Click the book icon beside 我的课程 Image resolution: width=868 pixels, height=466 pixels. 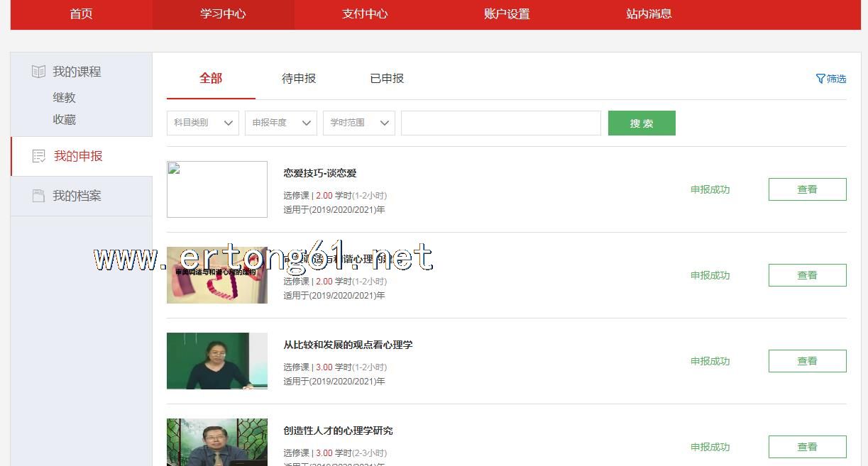click(x=38, y=72)
